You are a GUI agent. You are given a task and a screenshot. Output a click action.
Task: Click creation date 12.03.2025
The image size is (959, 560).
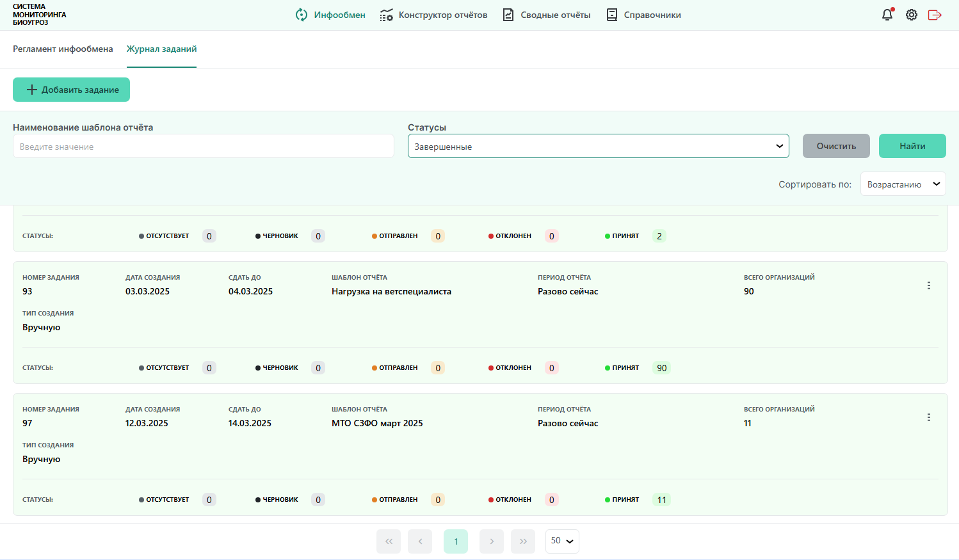pos(147,424)
